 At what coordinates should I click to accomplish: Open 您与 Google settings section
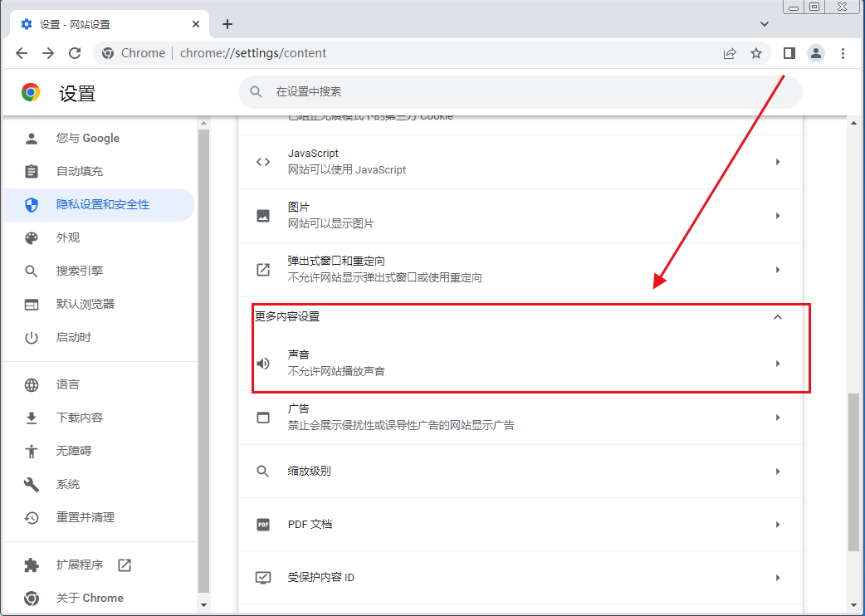(x=100, y=139)
